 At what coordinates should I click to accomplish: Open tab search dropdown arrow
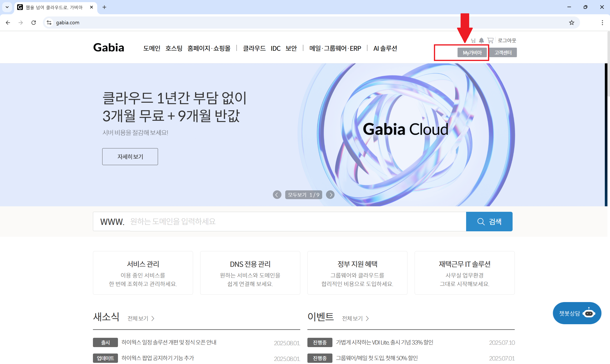tap(7, 7)
